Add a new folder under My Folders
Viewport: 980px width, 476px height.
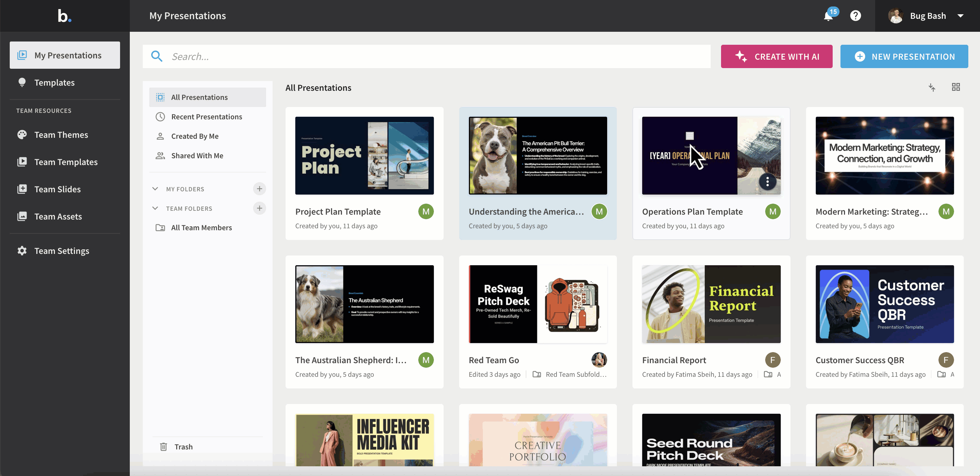(260, 189)
